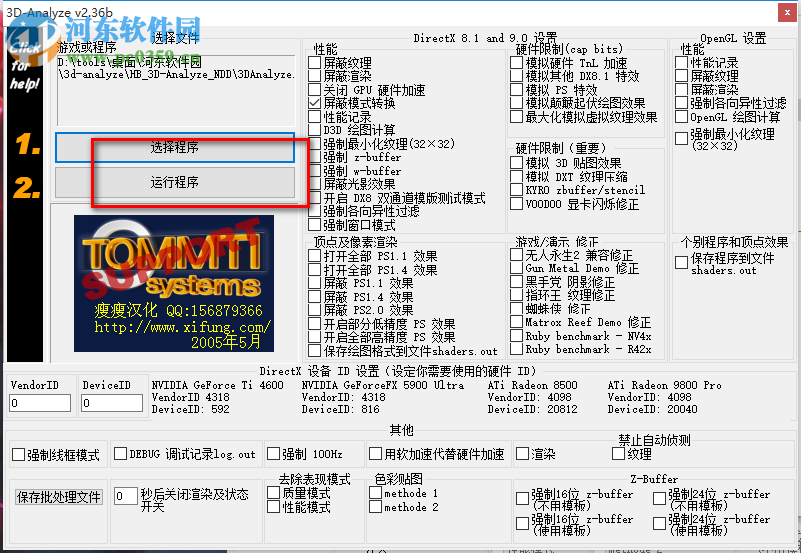This screenshot has height=553, width=801.
Task: Check 模拟 DXT 纹理压缩
Action: pyautogui.click(x=516, y=177)
